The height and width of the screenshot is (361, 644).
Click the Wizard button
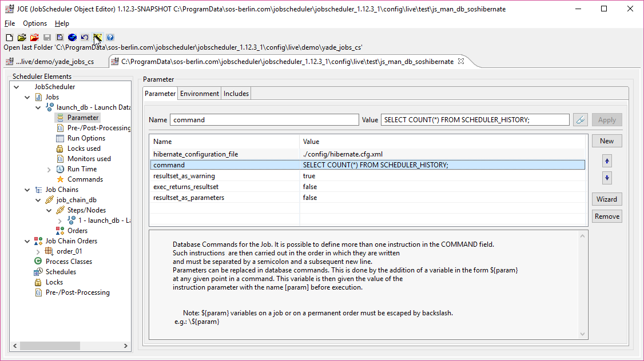tap(607, 199)
